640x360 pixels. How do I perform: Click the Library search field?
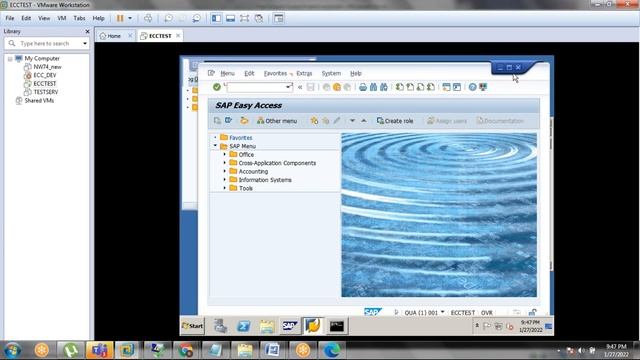click(47, 43)
